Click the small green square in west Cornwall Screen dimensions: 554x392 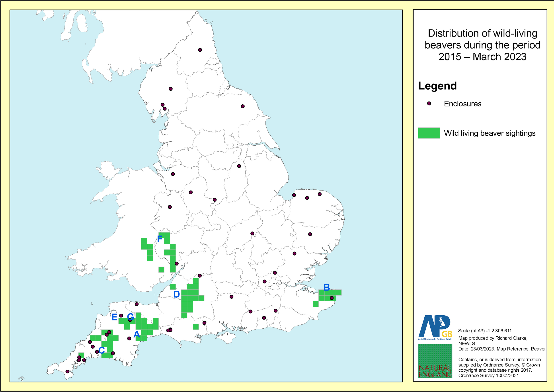[x=81, y=355]
